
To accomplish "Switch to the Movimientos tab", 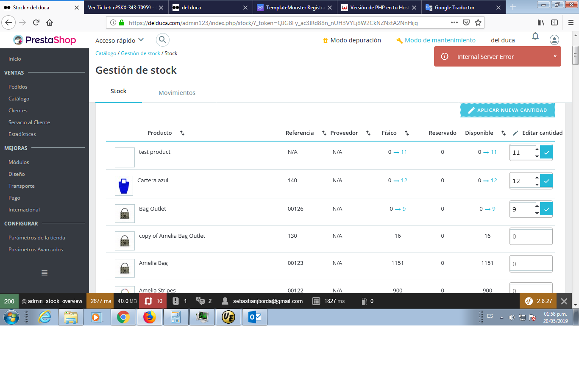I will click(x=177, y=93).
